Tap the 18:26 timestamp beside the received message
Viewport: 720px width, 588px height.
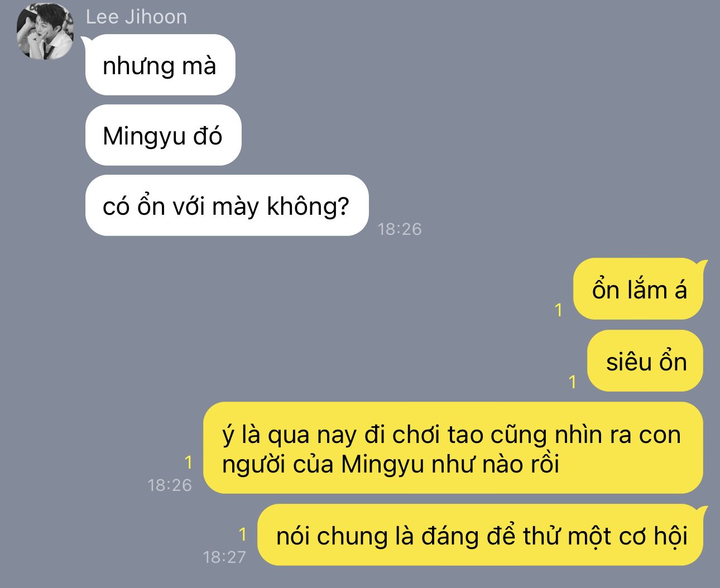[x=400, y=229]
